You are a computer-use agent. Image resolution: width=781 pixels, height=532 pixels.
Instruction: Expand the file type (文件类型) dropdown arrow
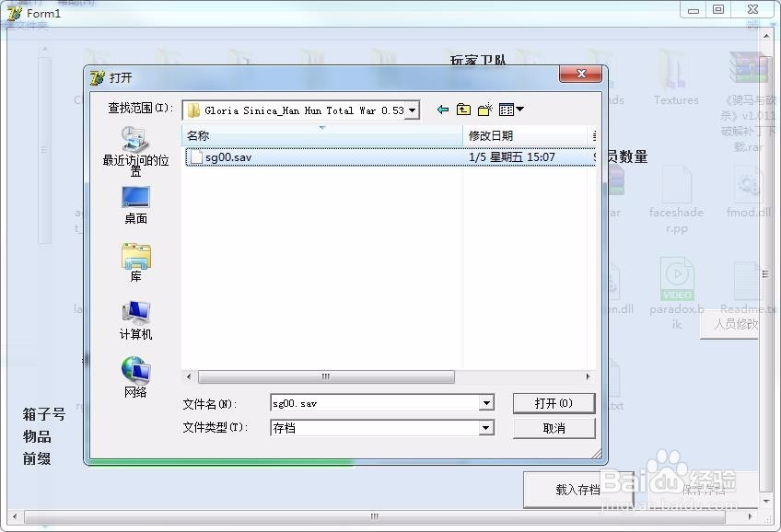click(x=486, y=428)
